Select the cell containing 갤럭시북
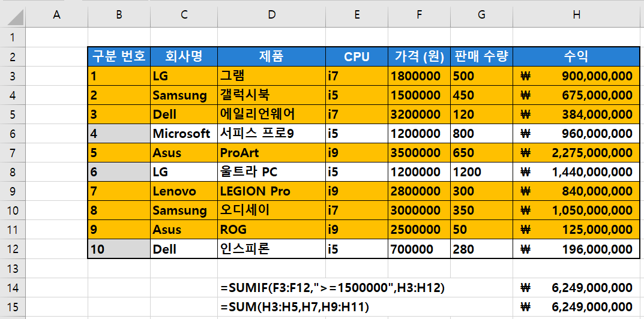The height and width of the screenshot is (319, 644). (x=271, y=95)
